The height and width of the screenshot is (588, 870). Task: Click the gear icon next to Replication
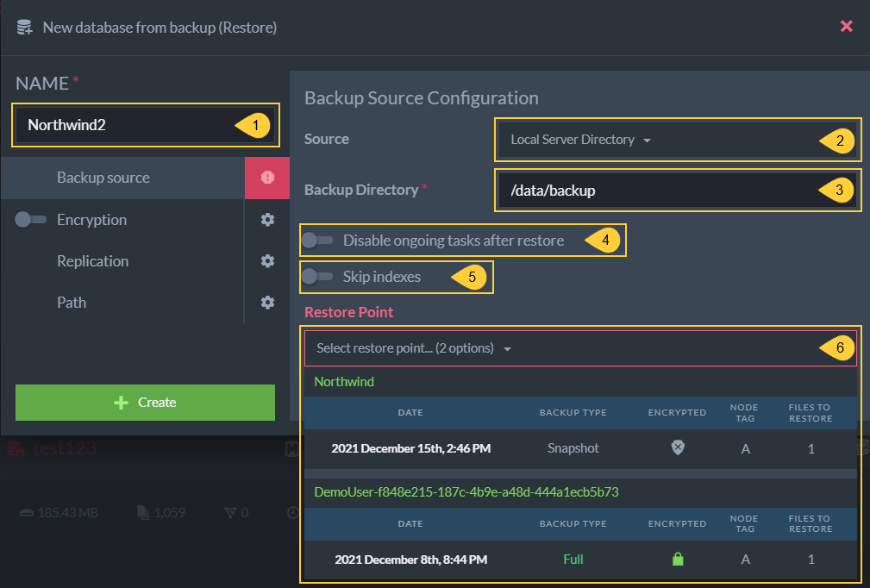click(267, 261)
